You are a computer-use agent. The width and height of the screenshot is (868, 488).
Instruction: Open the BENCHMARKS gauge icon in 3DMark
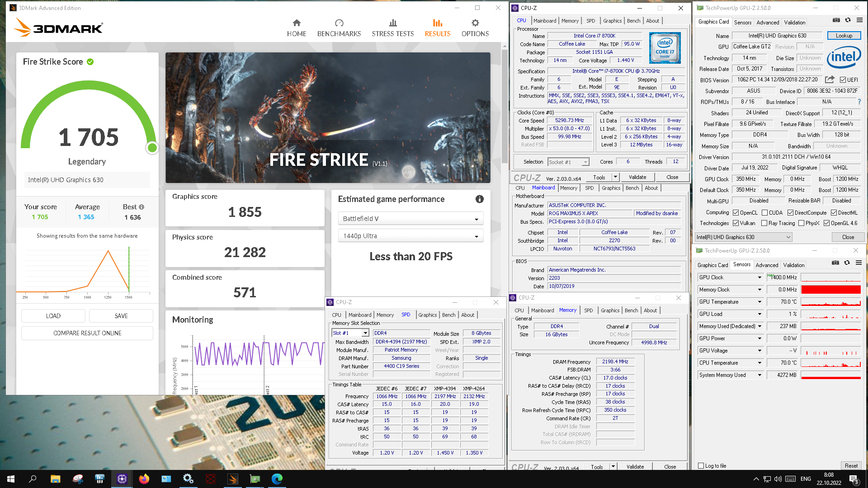(x=339, y=23)
